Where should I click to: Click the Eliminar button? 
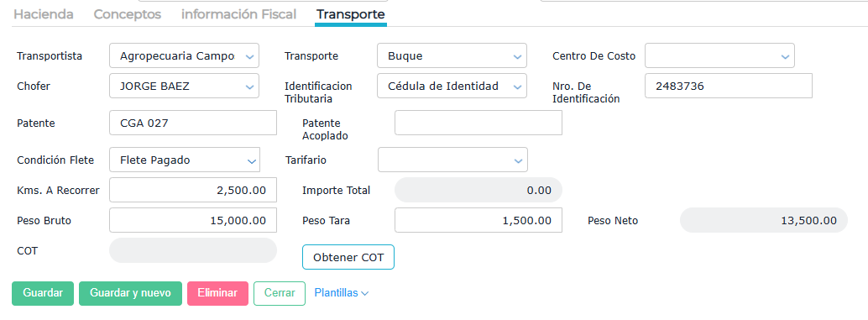tap(217, 293)
